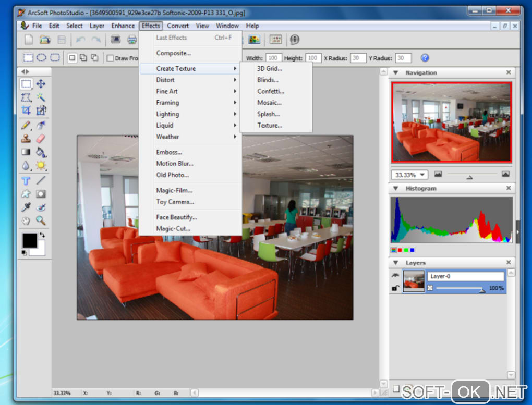Choose the elliptical selection shape option
This screenshot has width=532, height=405.
[41, 58]
